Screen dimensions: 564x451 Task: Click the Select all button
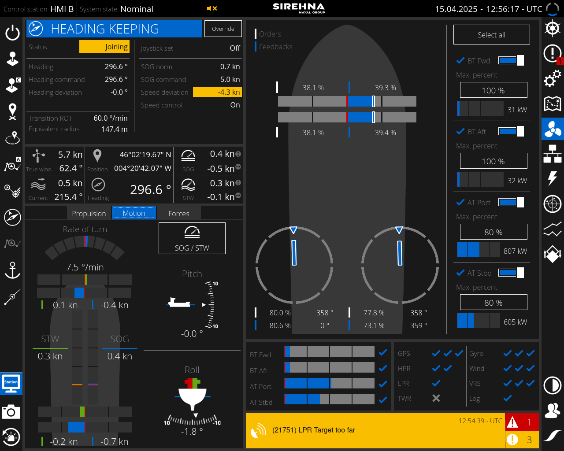pos(491,35)
